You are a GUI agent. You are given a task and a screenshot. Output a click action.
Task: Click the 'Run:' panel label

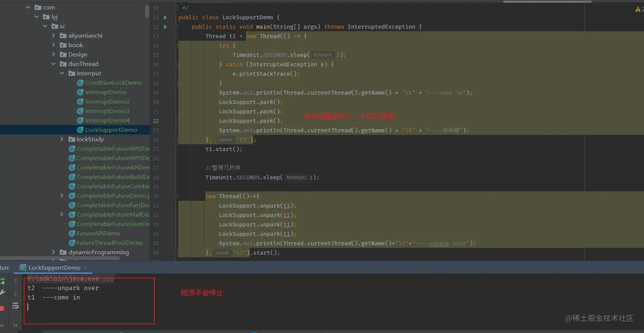(5, 268)
